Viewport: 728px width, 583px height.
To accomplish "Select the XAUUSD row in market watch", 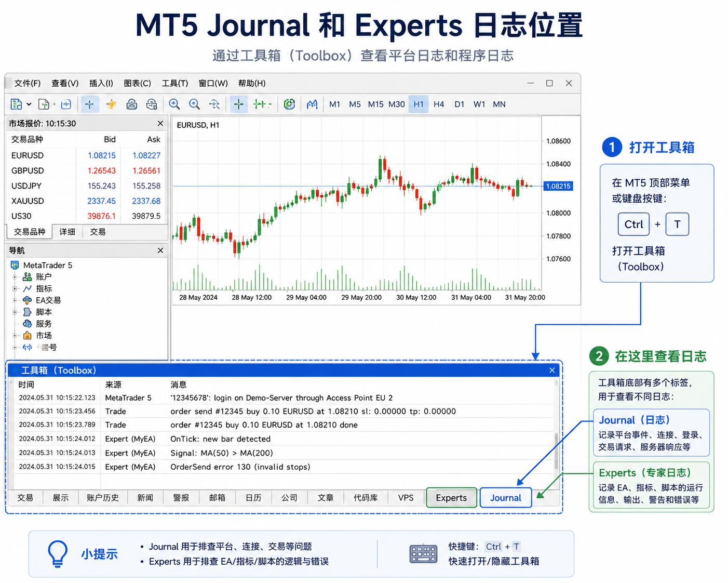I will [x=86, y=201].
